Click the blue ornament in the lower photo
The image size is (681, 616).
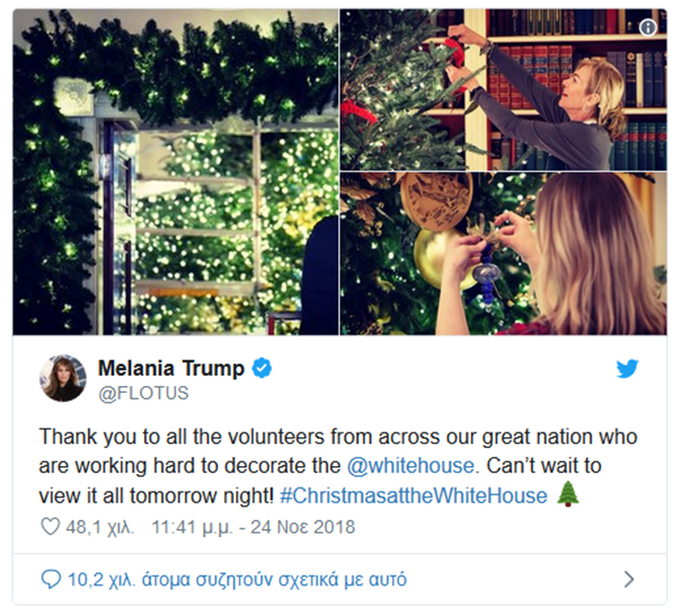tap(488, 275)
